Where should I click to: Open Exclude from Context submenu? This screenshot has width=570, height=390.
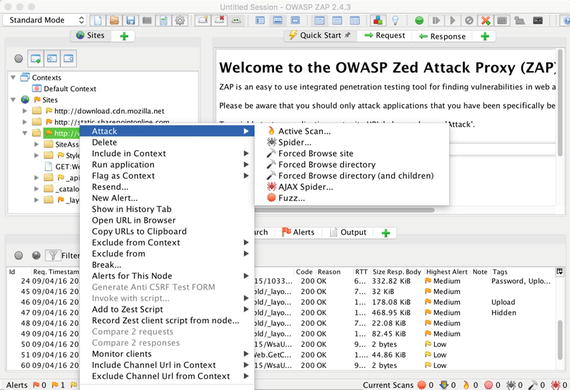167,242
